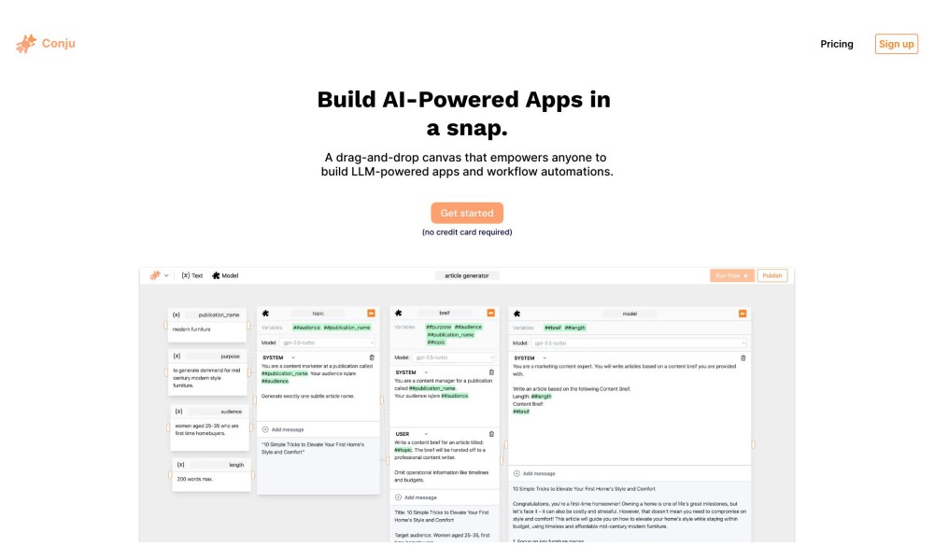Click the 'modern furniture' value text
Viewport: 934px width, 560px height.
pos(191,329)
